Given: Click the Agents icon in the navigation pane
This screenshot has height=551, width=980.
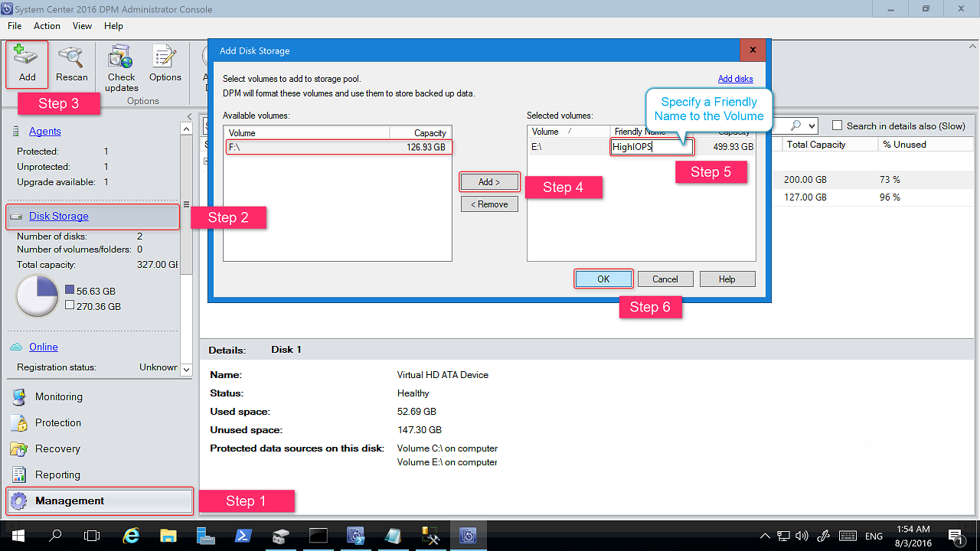Looking at the screenshot, I should pyautogui.click(x=15, y=131).
